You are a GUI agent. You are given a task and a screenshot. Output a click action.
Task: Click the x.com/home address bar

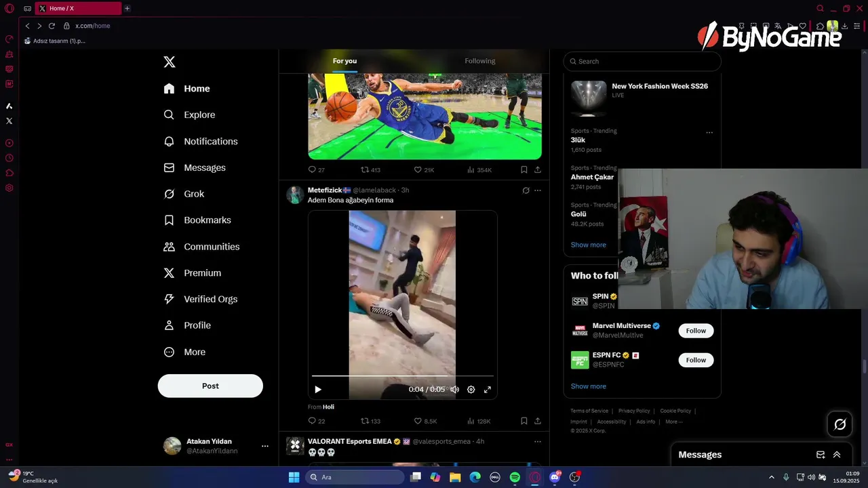point(92,26)
